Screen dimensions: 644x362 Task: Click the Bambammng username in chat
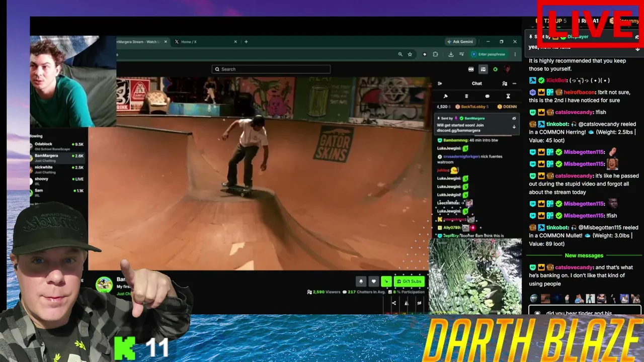coord(456,140)
